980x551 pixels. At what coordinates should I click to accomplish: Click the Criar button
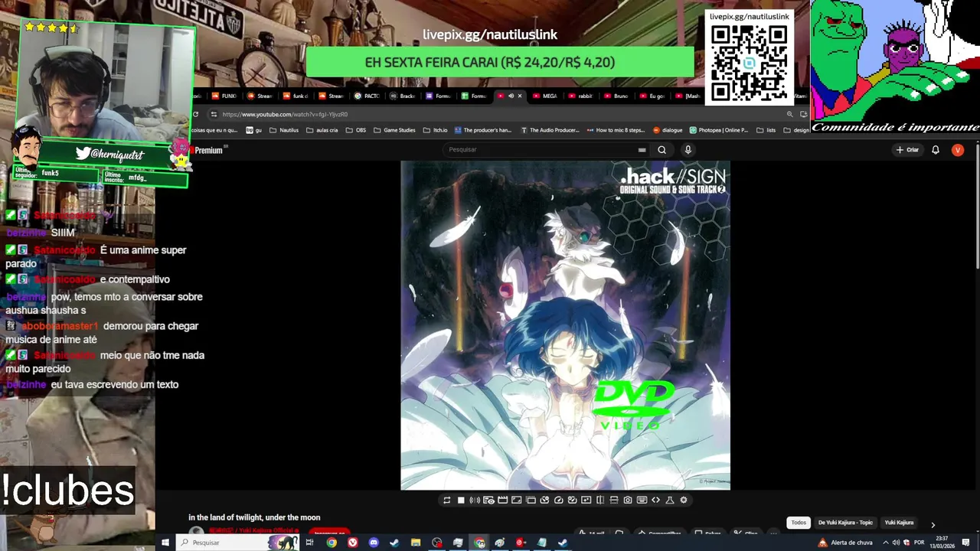tap(907, 150)
